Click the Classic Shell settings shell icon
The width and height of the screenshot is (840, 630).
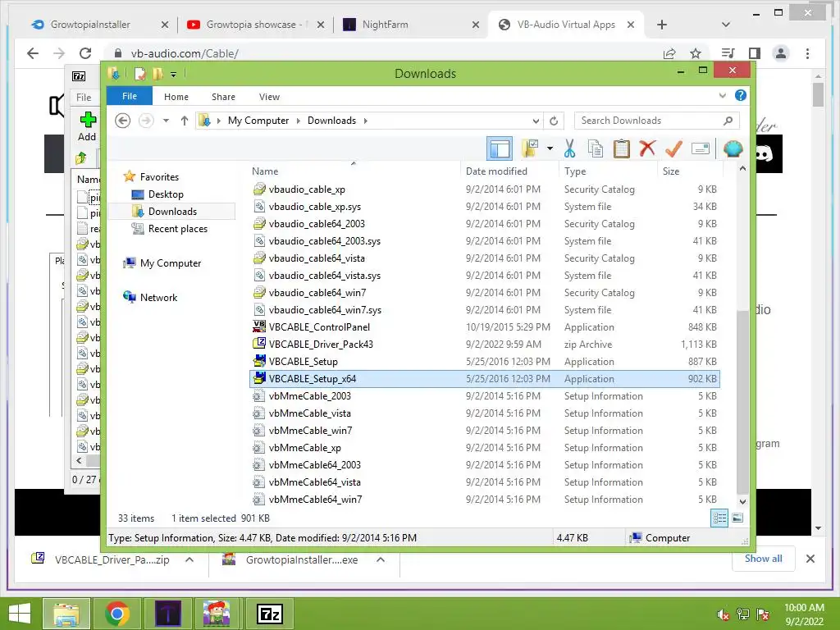pyautogui.click(x=733, y=148)
